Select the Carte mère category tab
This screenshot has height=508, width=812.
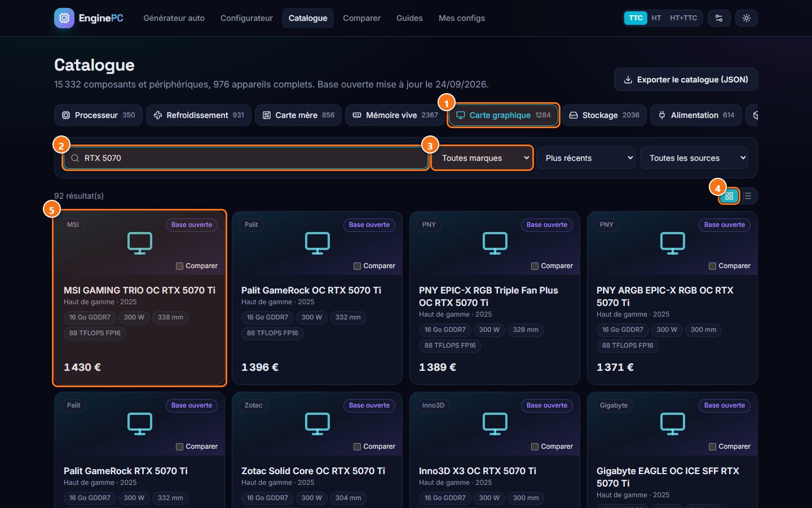click(298, 115)
